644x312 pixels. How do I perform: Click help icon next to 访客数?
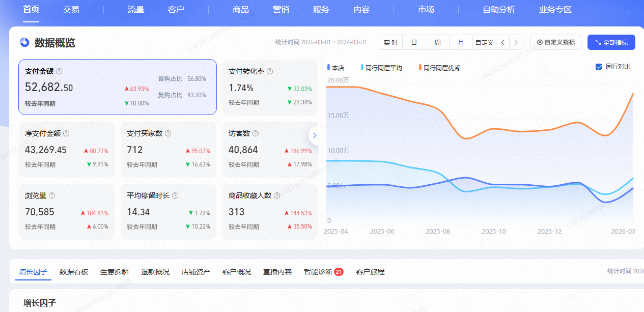tap(256, 133)
